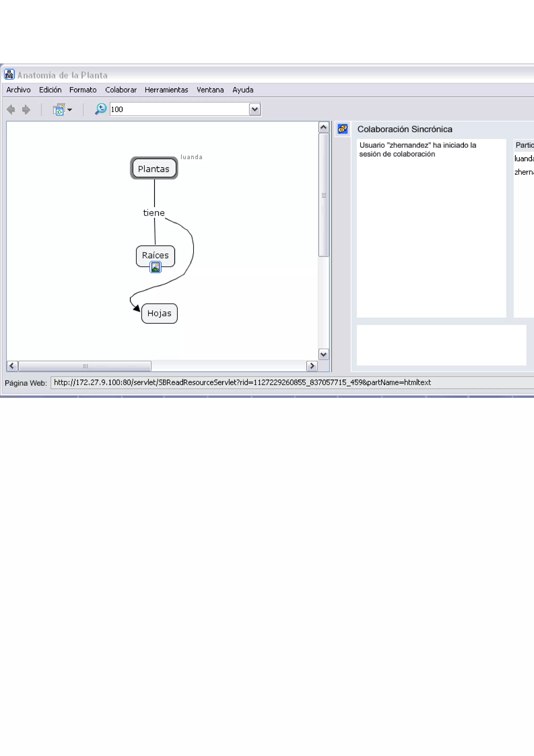This screenshot has width=534, height=756.
Task: Click the luanda user label near Plantas
Action: (x=191, y=157)
